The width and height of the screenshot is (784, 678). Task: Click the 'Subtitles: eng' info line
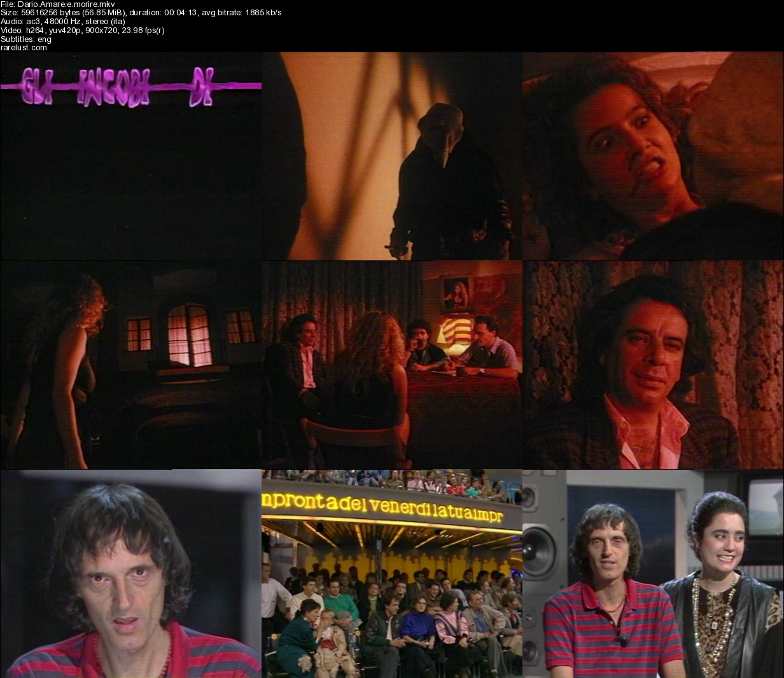(x=26, y=39)
